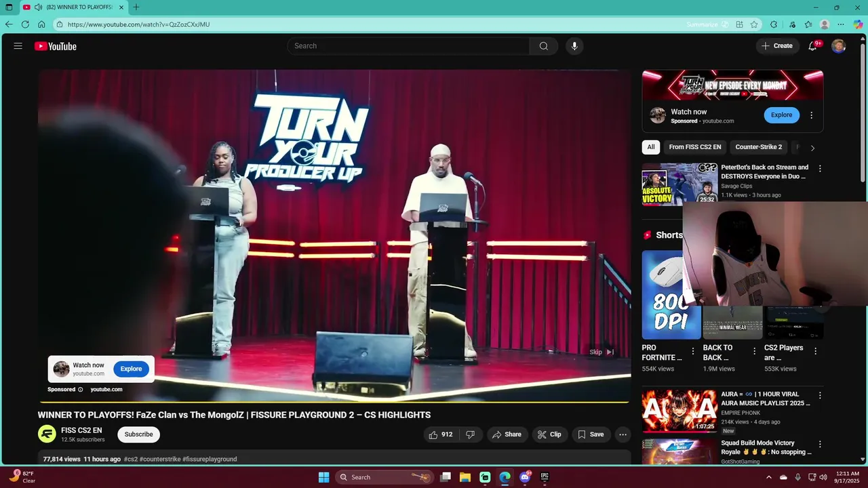Add page to favorites with star
This screenshot has height=488, width=868.
pos(754,24)
